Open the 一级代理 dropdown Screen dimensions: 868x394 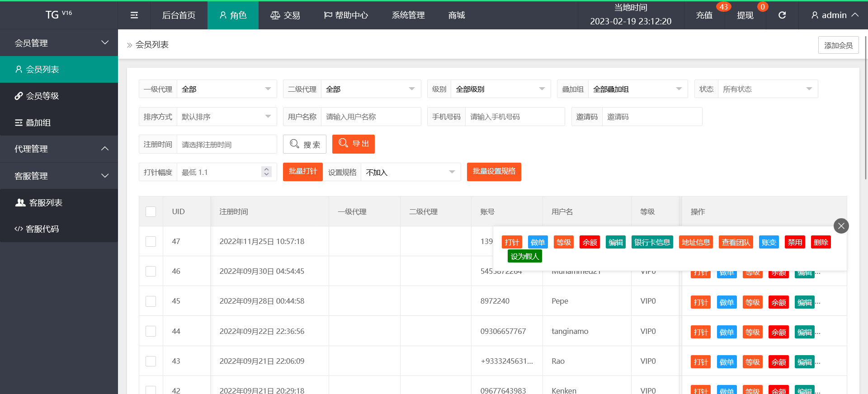[x=226, y=89]
